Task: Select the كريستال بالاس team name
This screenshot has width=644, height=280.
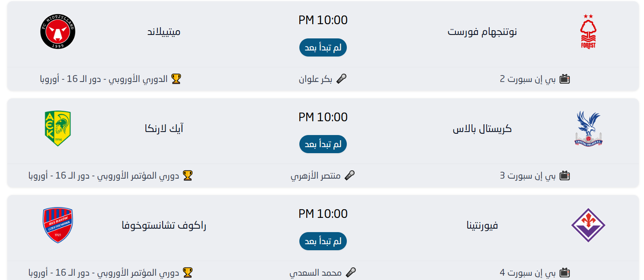Action: coord(482,129)
